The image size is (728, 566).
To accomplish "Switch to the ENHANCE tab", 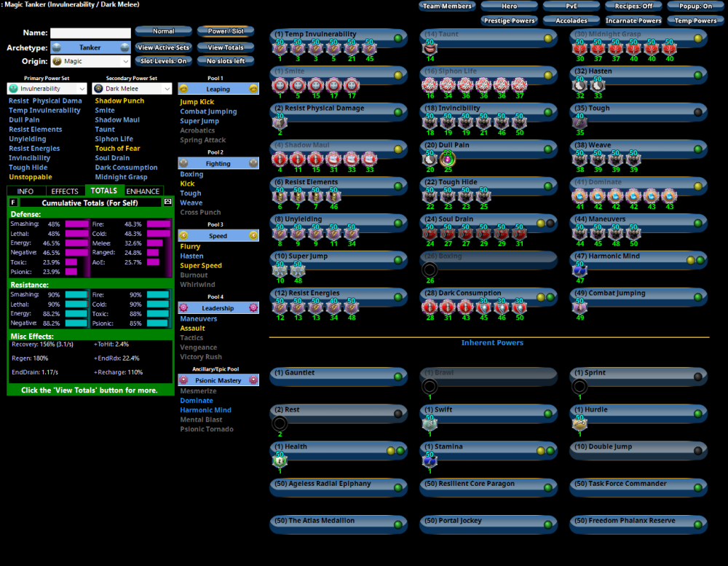I will pyautogui.click(x=143, y=191).
